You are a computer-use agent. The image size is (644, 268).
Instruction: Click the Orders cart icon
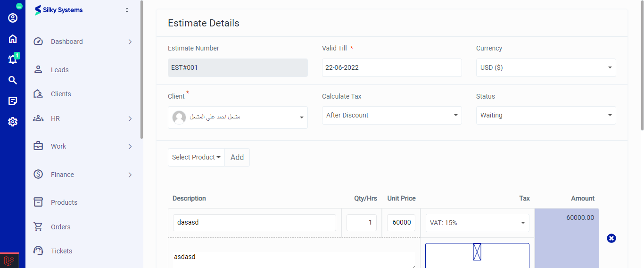[38, 227]
